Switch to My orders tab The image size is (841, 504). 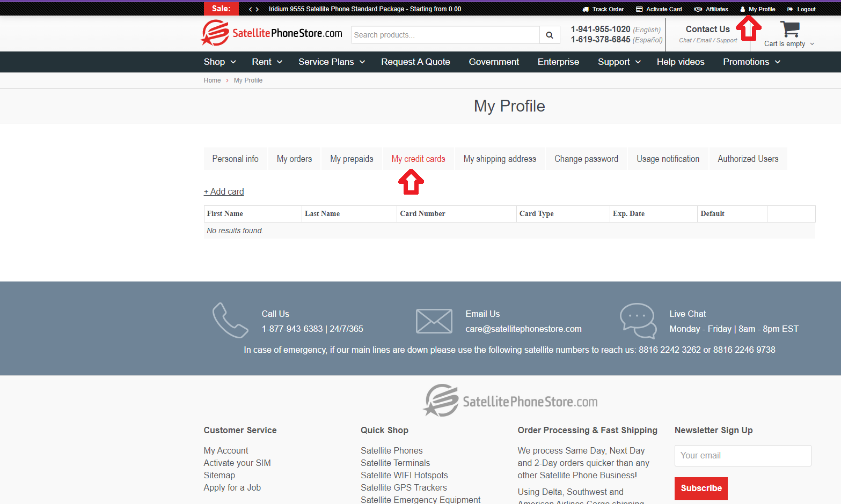(x=294, y=159)
